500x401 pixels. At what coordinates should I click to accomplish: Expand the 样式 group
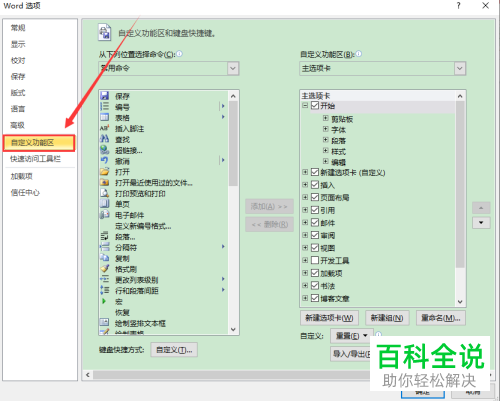coord(326,151)
